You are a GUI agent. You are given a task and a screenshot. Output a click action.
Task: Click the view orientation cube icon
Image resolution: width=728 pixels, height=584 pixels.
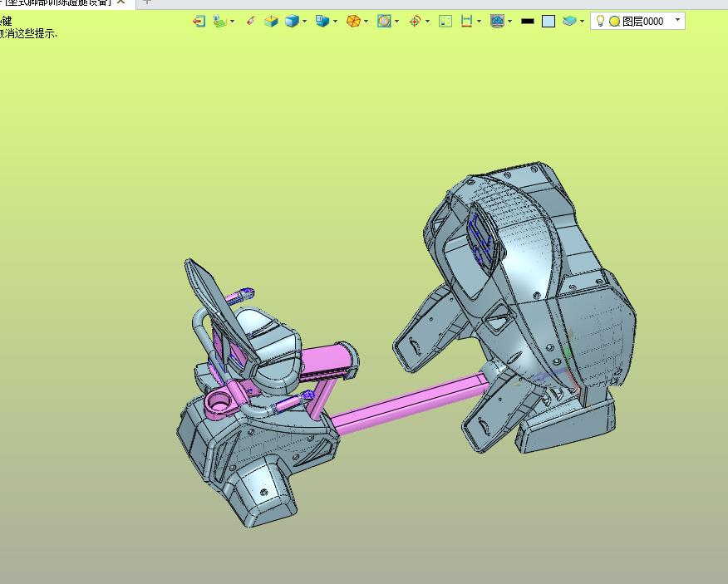point(322,21)
